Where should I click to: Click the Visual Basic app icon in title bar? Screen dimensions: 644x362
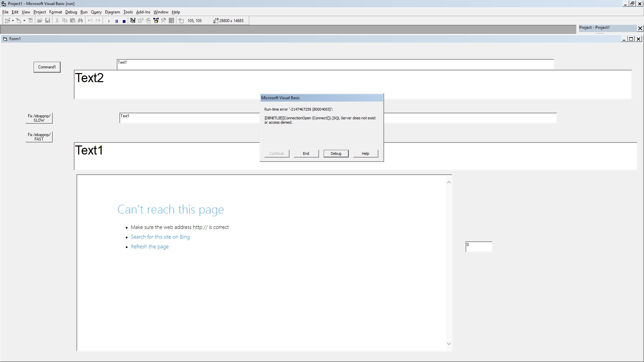coord(4,4)
